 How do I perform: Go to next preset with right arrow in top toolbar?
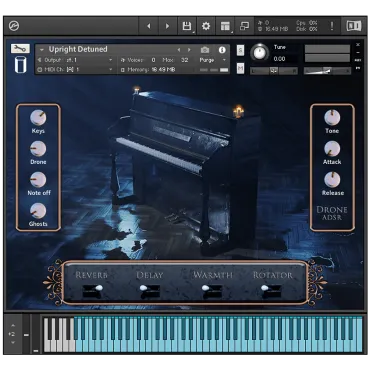point(167,26)
